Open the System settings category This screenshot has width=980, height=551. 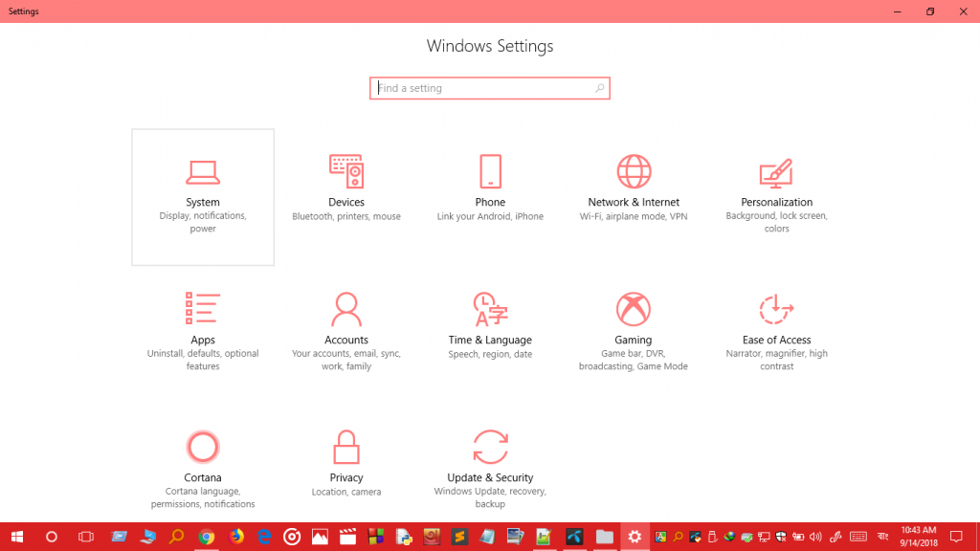click(203, 197)
